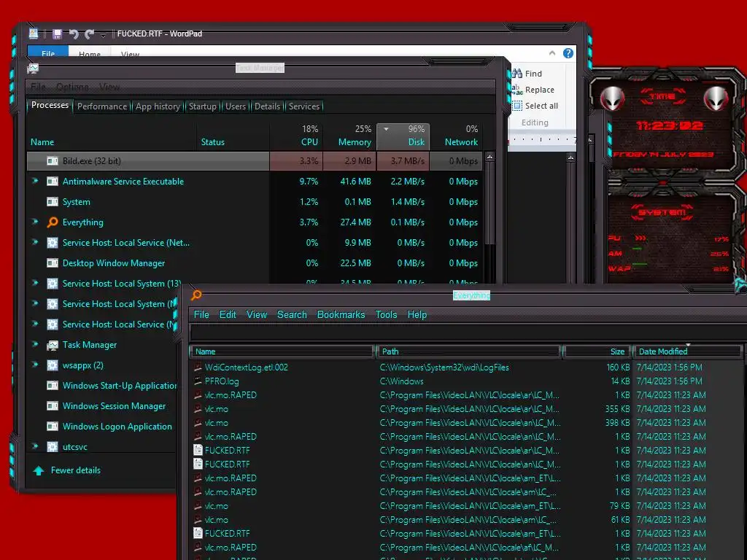Click the Save icon in WordPad title bar
This screenshot has width=747, height=560.
[x=57, y=34]
